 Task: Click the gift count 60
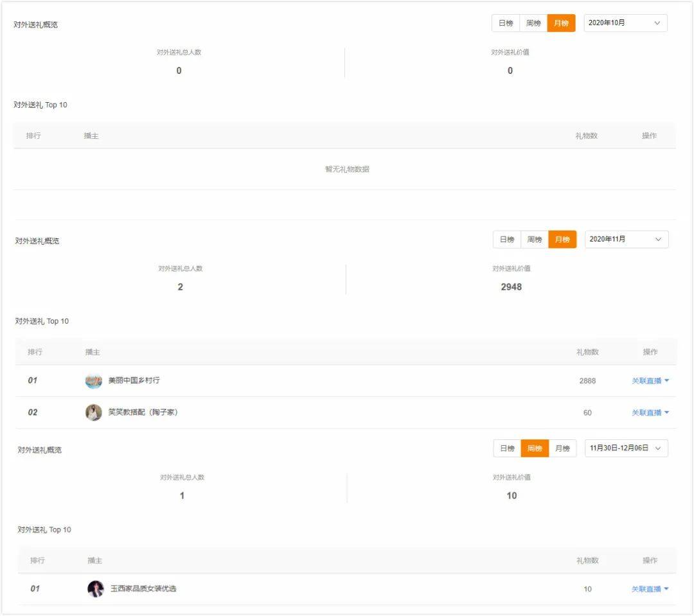(587, 412)
